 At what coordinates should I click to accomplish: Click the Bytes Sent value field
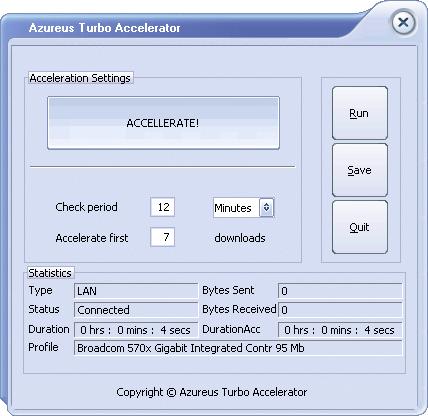340,291
